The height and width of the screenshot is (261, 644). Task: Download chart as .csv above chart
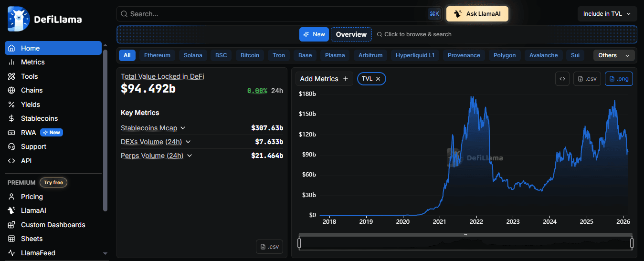(x=587, y=79)
